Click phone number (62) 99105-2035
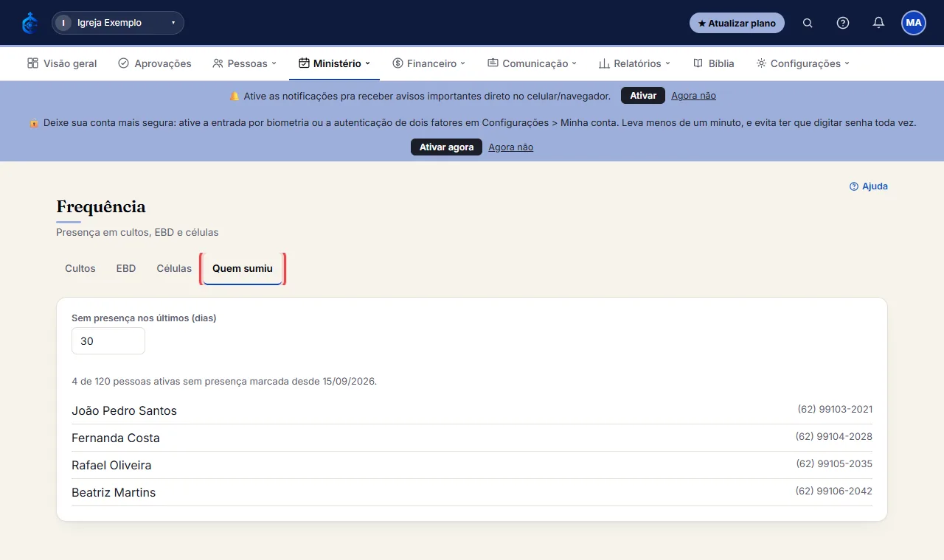Viewport: 944px width, 560px height. (834, 463)
